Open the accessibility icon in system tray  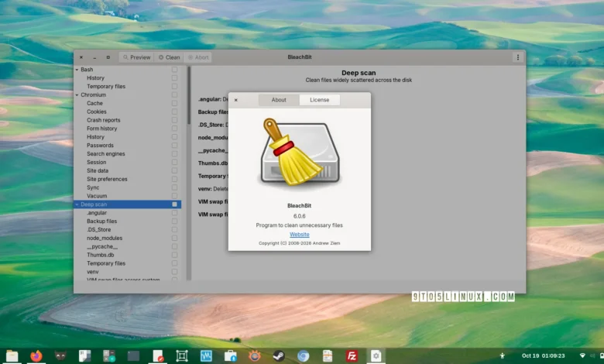point(502,356)
